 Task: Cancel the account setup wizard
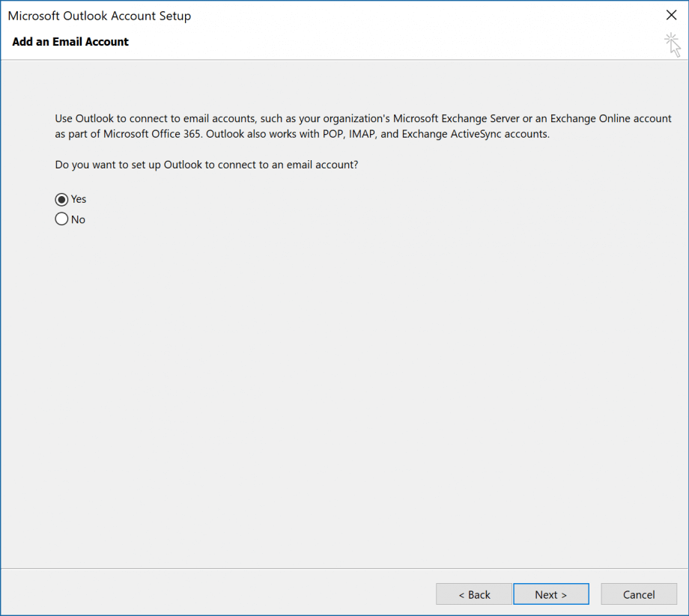(x=638, y=594)
